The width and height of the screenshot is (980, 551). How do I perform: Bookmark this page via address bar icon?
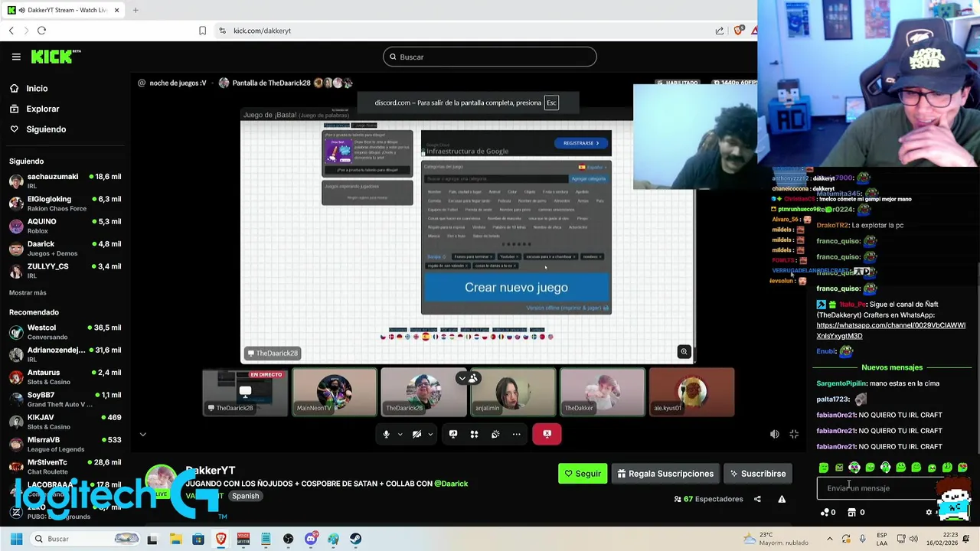pos(202,31)
